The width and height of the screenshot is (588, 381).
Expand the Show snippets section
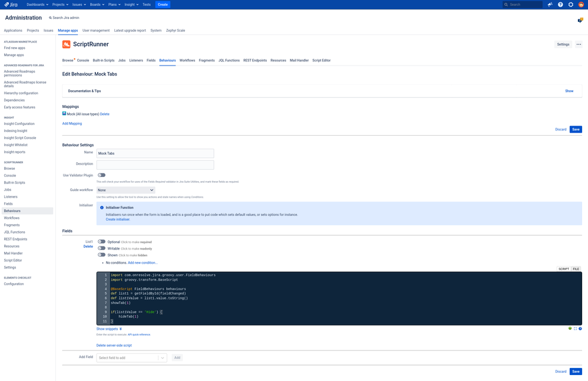[109, 329]
